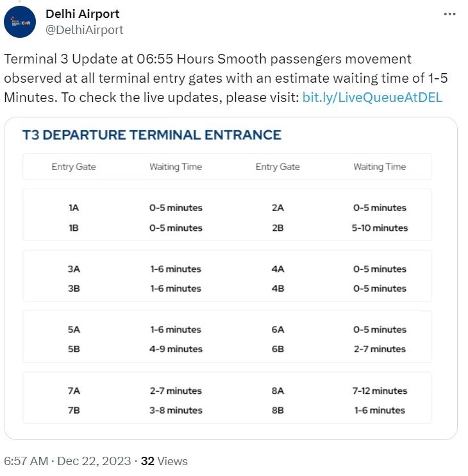Viewport: 468px width, 476px height.
Task: Click entry gate 4B in the table
Action: [278, 289]
